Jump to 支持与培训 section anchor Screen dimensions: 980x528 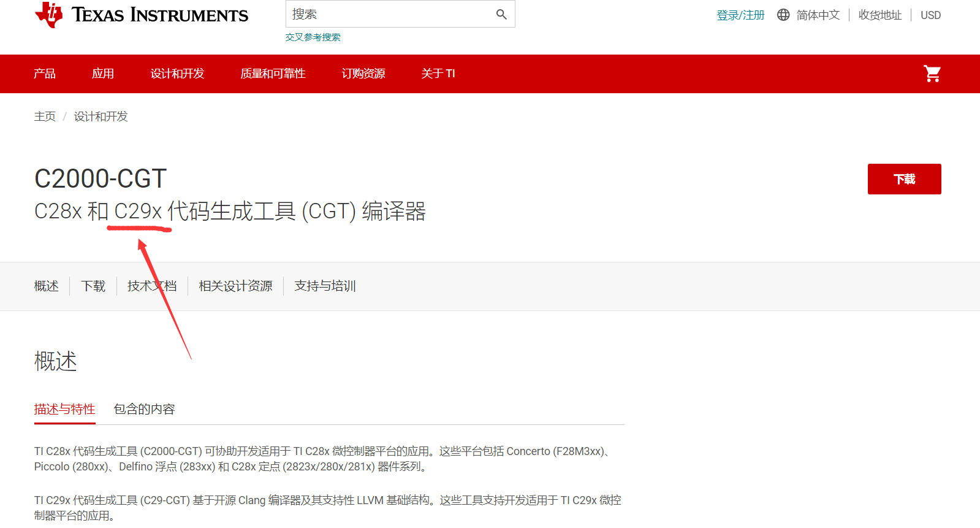[325, 286]
